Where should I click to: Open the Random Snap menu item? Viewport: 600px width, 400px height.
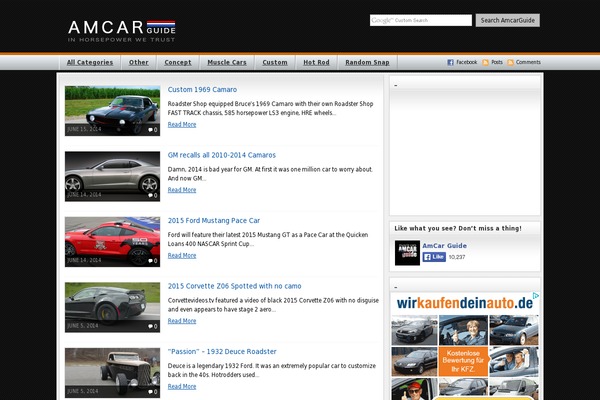[367, 62]
